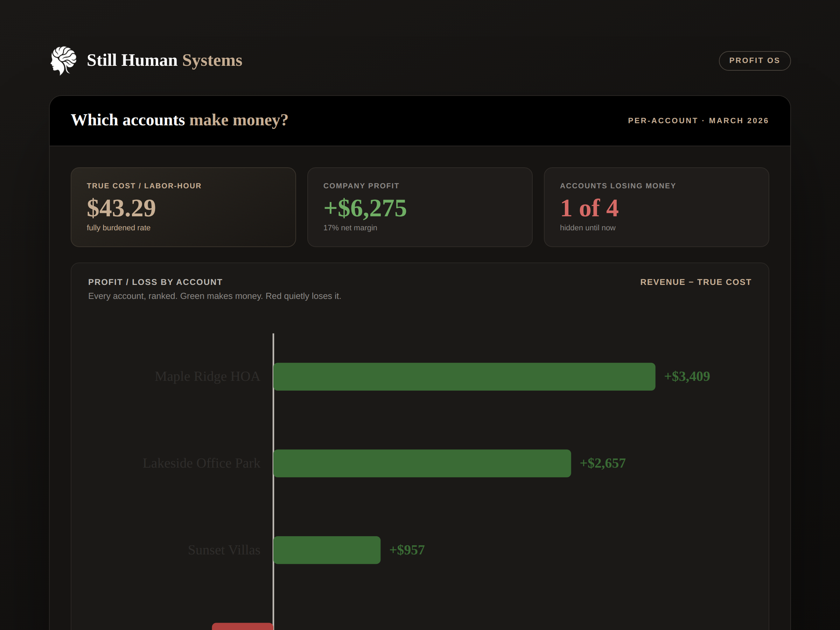Select the 'Which accounts make money?' heading
The height and width of the screenshot is (630, 840).
pos(180,120)
